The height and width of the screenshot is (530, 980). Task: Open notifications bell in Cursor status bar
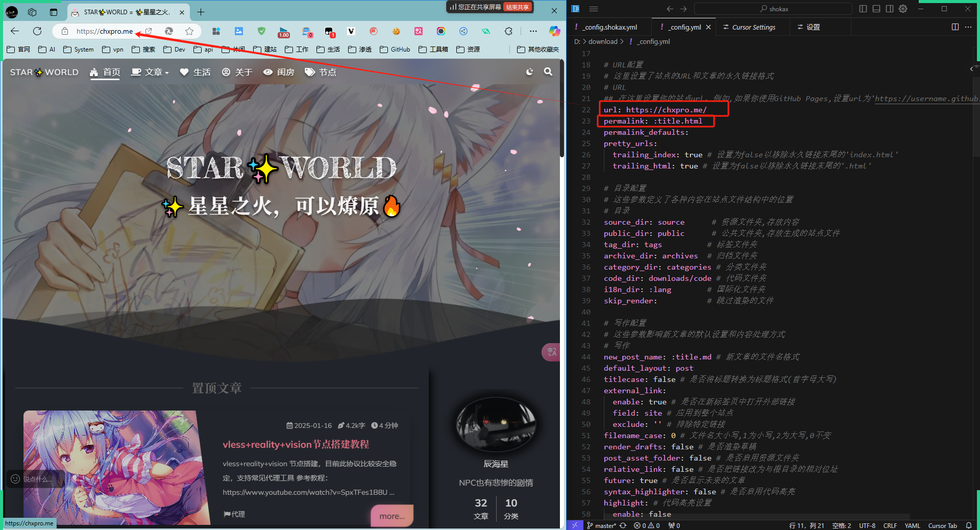pyautogui.click(x=968, y=525)
